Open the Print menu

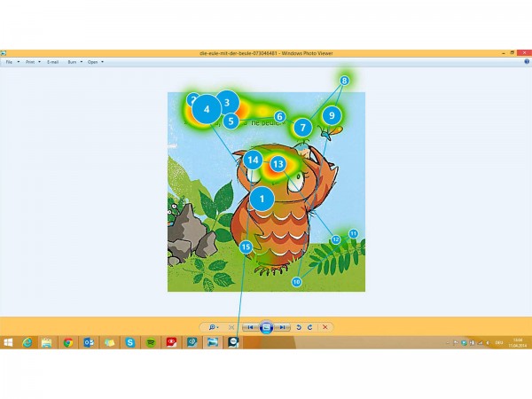click(33, 62)
